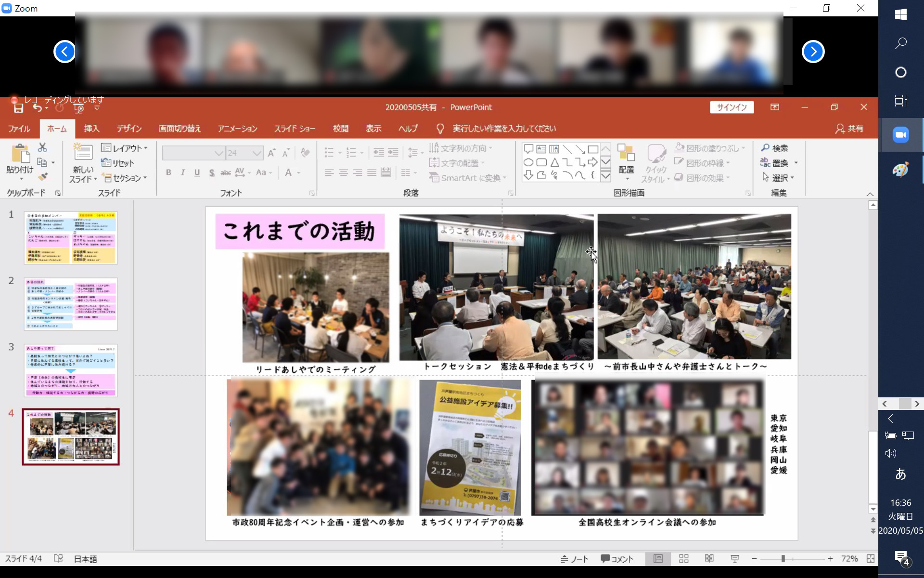Select the rectangle shape in shapes gallery
924x578 pixels.
593,149
